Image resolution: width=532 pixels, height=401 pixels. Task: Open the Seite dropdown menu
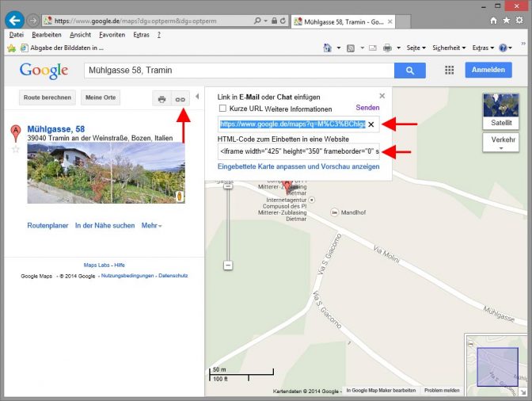pos(416,48)
